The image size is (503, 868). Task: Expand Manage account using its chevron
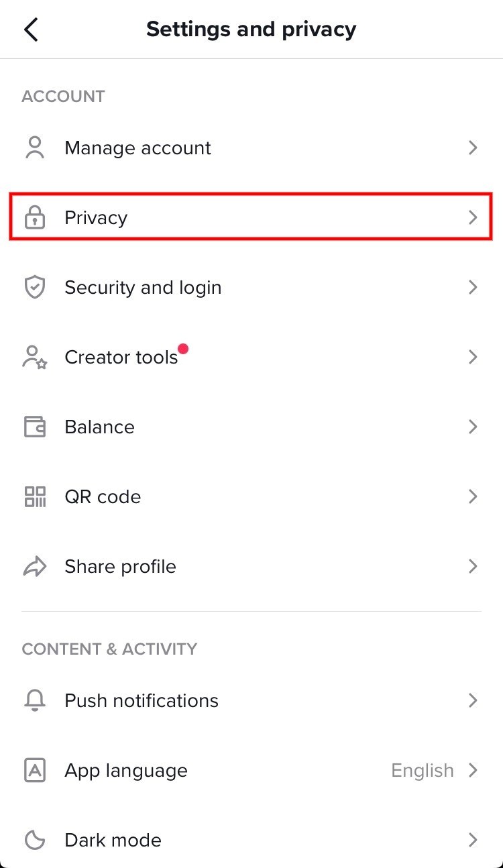473,148
